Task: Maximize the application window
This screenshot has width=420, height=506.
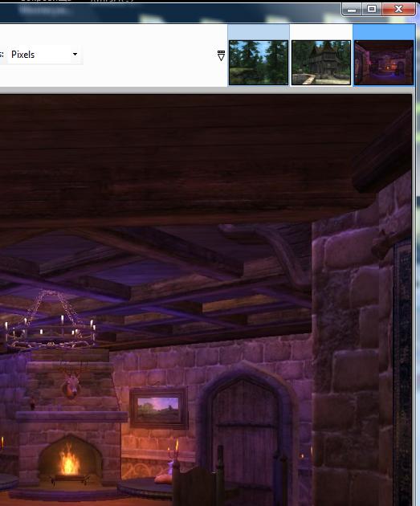Action: tap(372, 9)
